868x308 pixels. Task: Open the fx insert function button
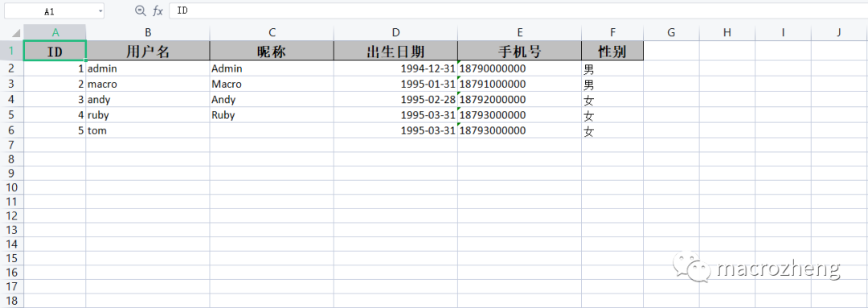tap(158, 10)
